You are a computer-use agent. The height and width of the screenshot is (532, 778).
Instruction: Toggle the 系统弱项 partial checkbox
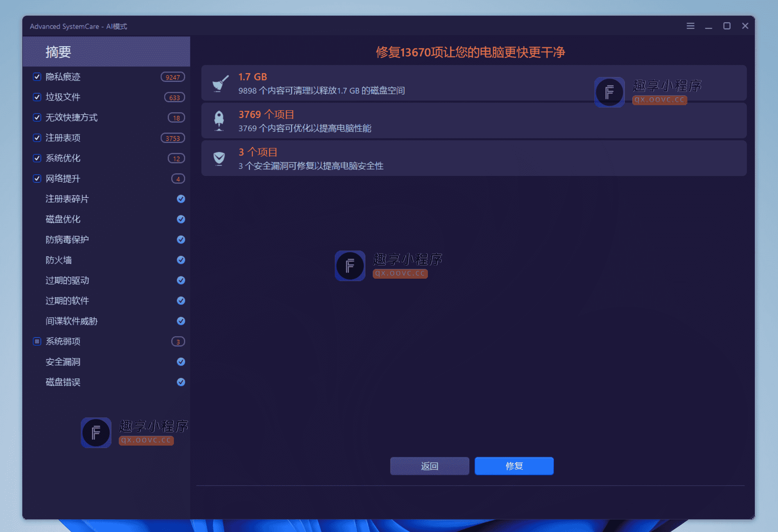click(x=37, y=341)
